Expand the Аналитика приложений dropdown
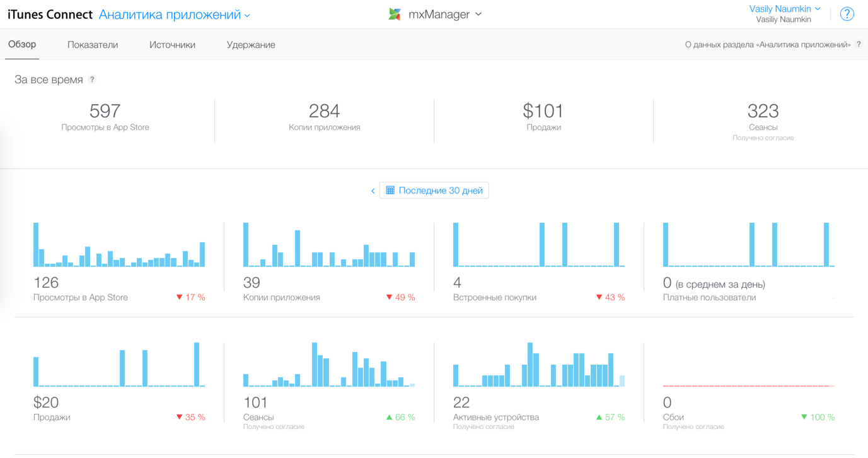The width and height of the screenshot is (868, 458). (175, 15)
